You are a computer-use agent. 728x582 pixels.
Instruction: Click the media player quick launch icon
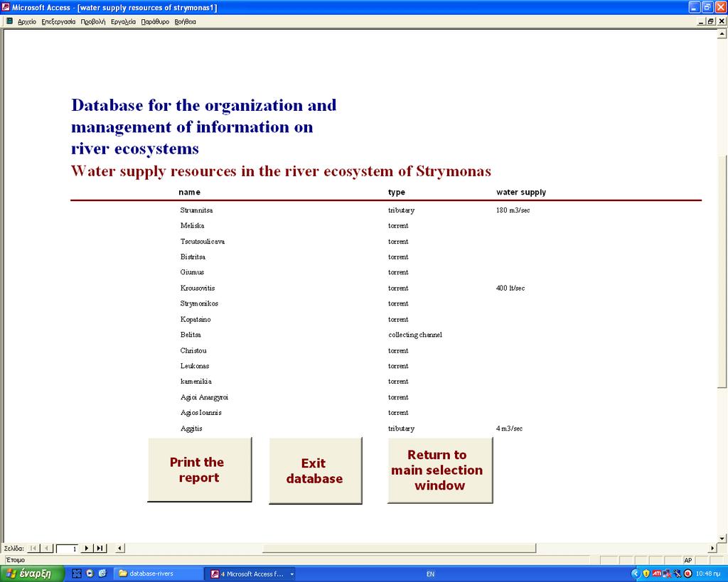click(x=90, y=573)
